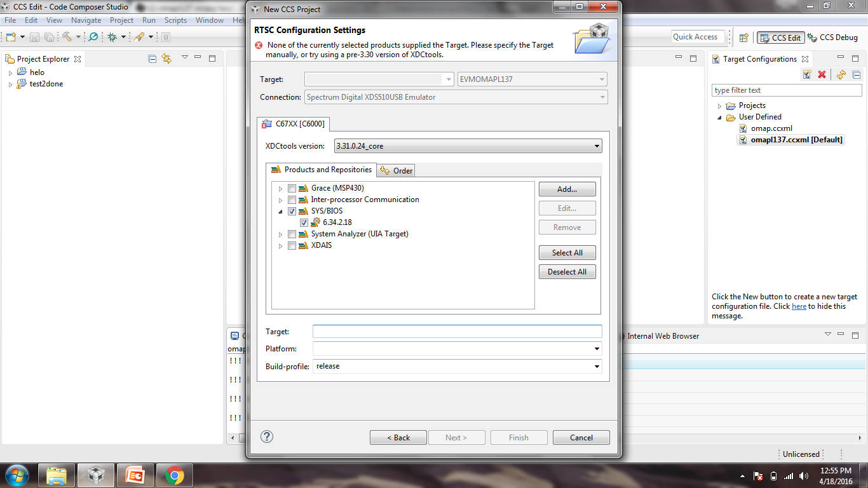Expand test2done project in Project Explorer
The image size is (868, 488).
coord(10,85)
